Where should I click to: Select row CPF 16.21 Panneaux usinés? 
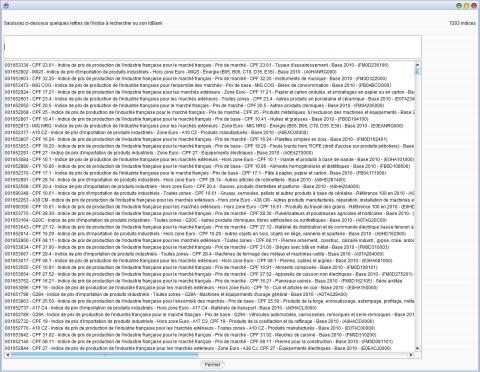[209, 281]
